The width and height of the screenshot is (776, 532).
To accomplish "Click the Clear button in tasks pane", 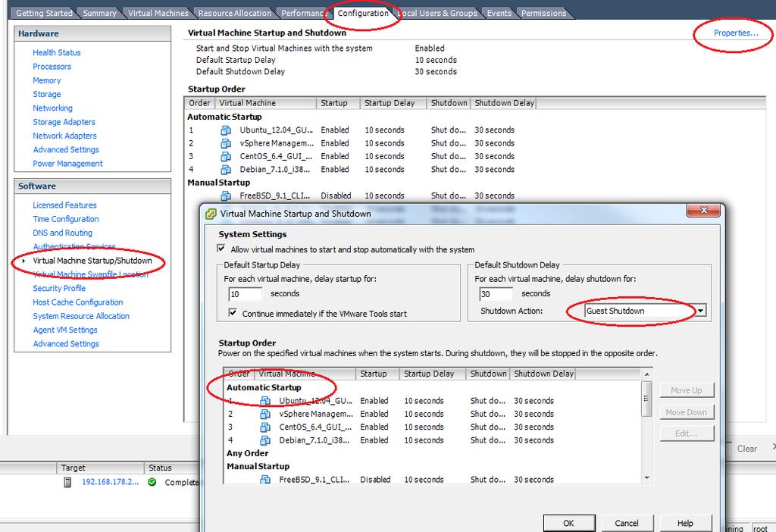I will 746,449.
